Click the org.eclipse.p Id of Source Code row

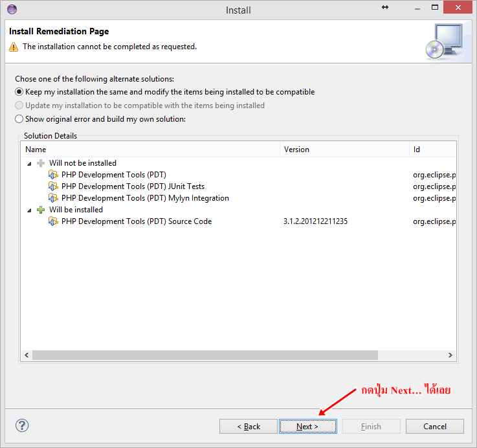(434, 221)
